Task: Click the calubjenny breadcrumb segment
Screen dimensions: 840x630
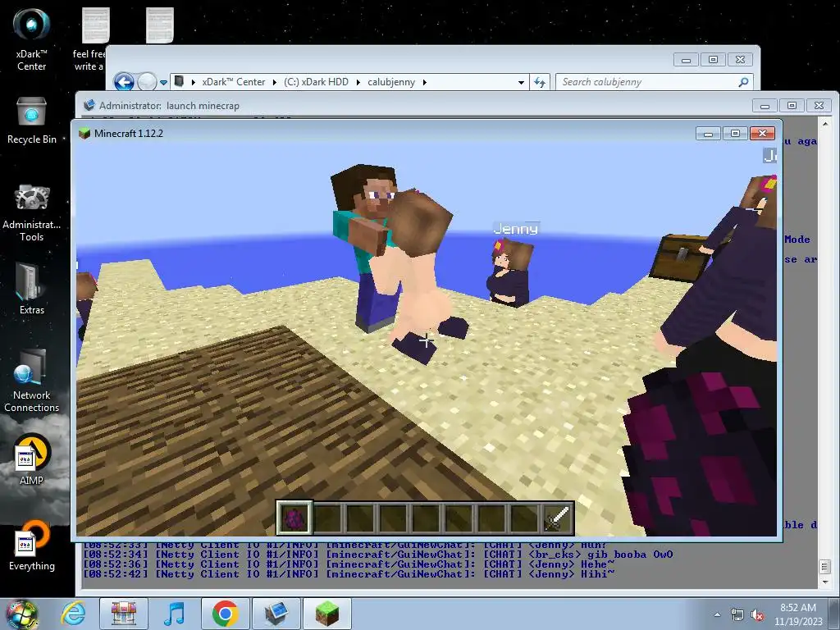Action: 391,82
